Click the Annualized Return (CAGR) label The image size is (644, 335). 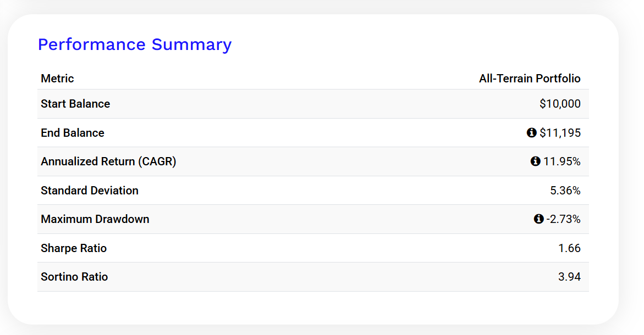108,161
